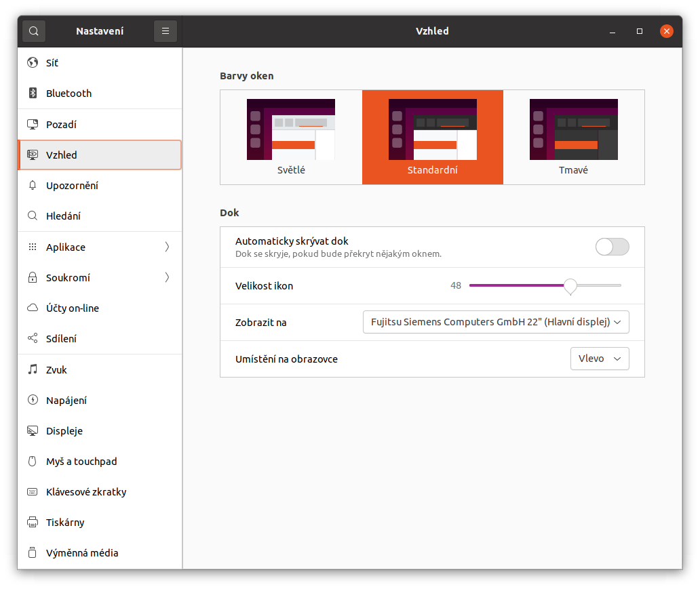Open Napájení power settings icon

coord(33,400)
